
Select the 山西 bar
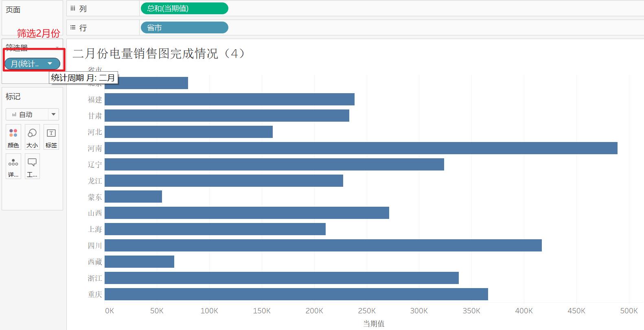point(247,213)
